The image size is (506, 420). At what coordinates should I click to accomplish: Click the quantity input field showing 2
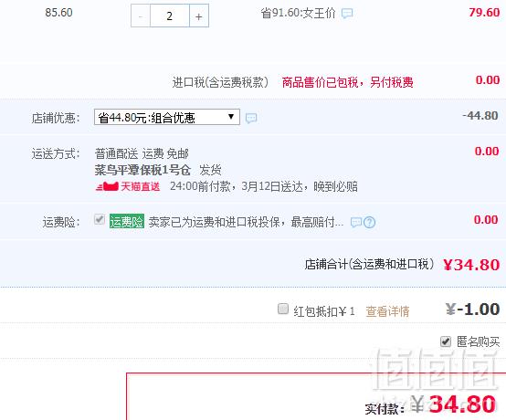169,16
